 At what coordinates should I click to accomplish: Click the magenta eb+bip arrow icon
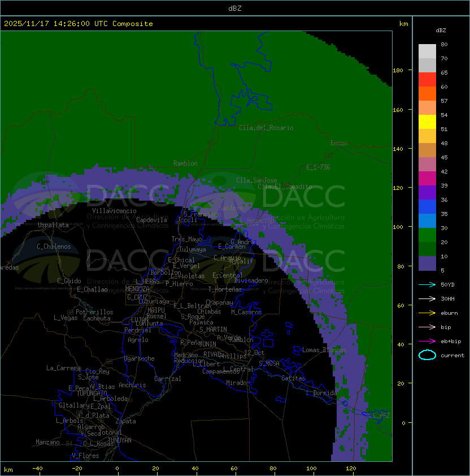coord(427,341)
